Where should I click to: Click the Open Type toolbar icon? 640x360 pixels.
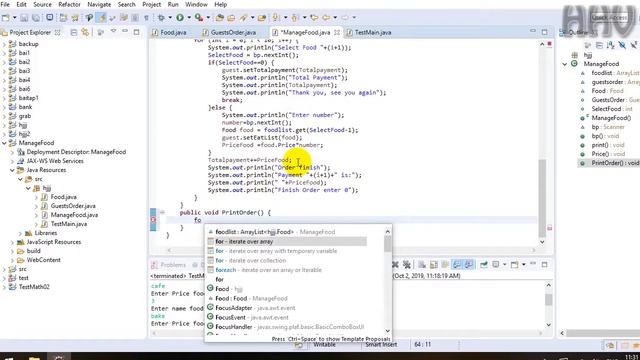[220, 18]
